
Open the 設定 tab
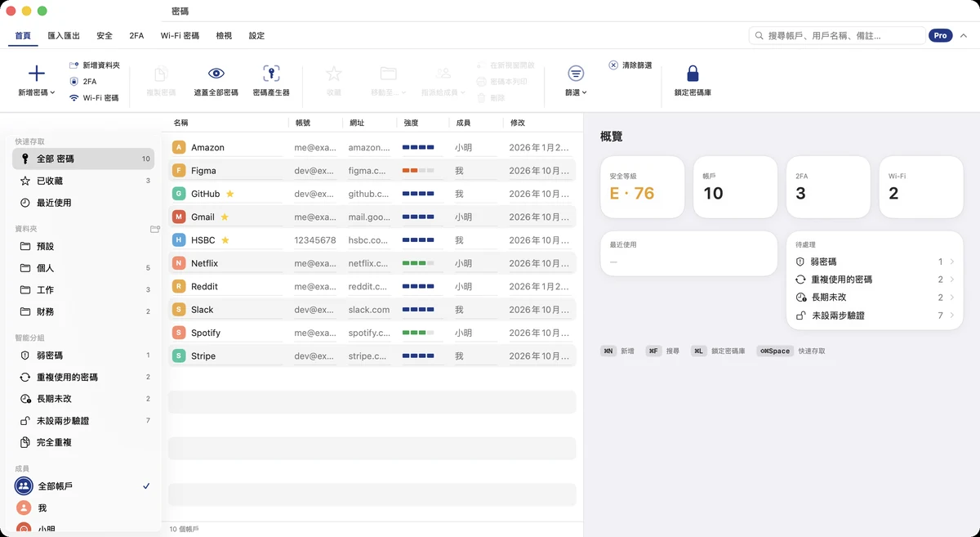tap(256, 36)
